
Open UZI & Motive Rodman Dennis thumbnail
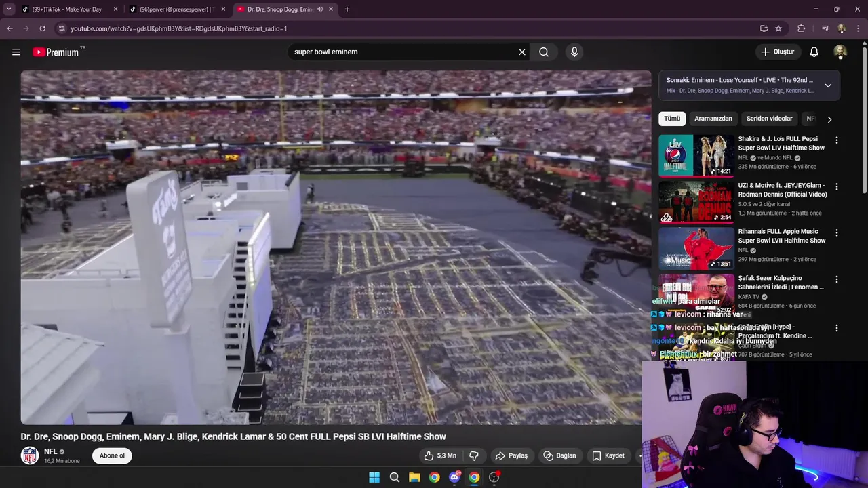coord(696,201)
